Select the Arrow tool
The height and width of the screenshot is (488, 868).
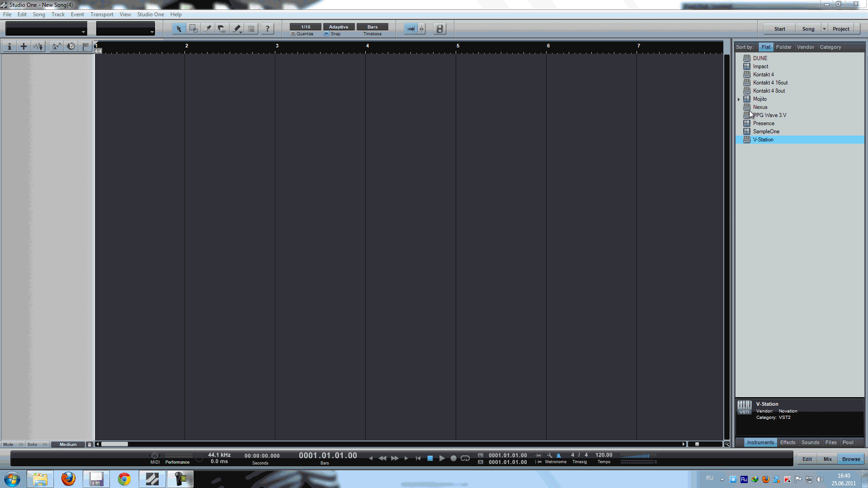pyautogui.click(x=179, y=29)
